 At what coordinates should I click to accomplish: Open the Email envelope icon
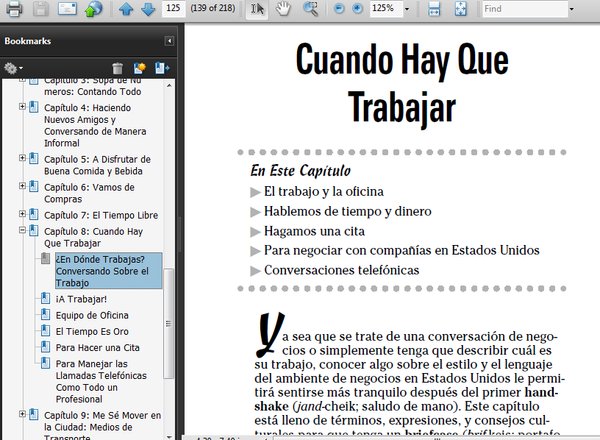pos(67,8)
